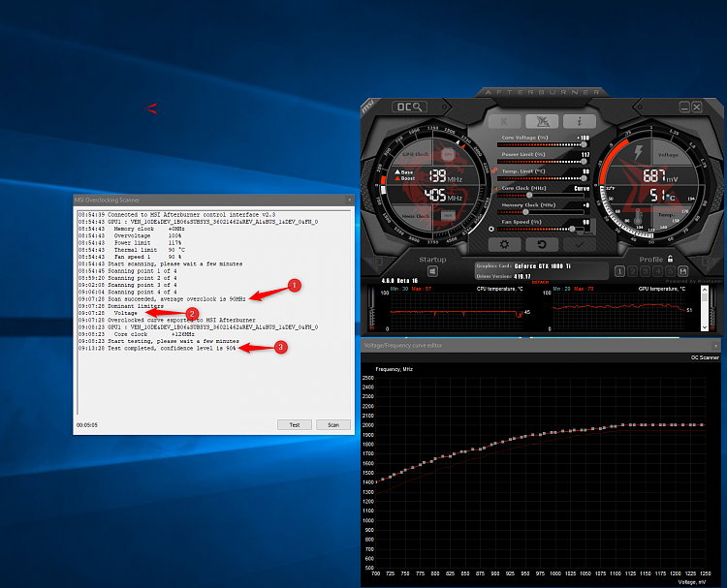Select profile slot 4
Image resolution: width=727 pixels, height=588 pixels.
click(657, 271)
